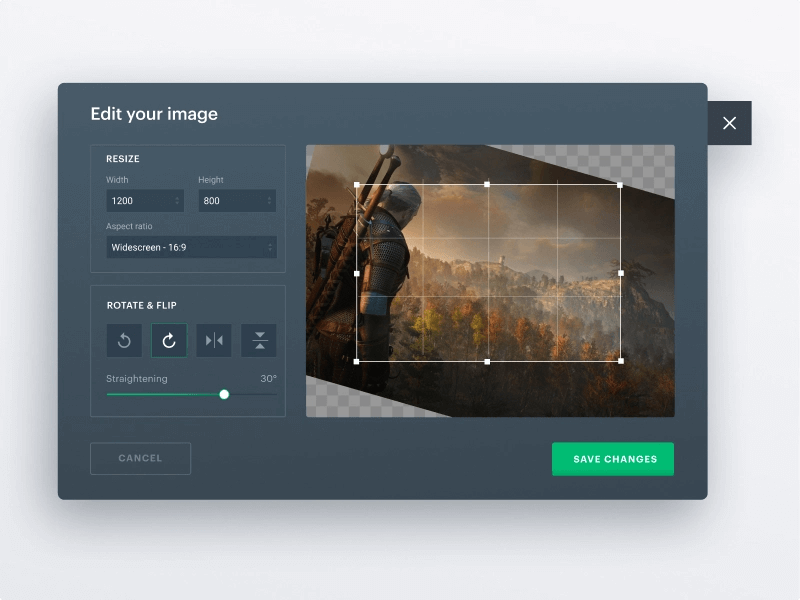Click the right-middle crop handle

tap(620, 273)
